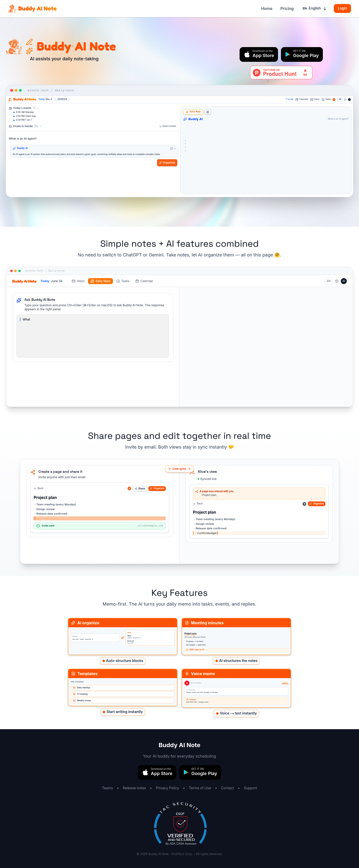Screen dimensions: 359x868
Task: Click Organize next to the Share button
Action: (157, 489)
